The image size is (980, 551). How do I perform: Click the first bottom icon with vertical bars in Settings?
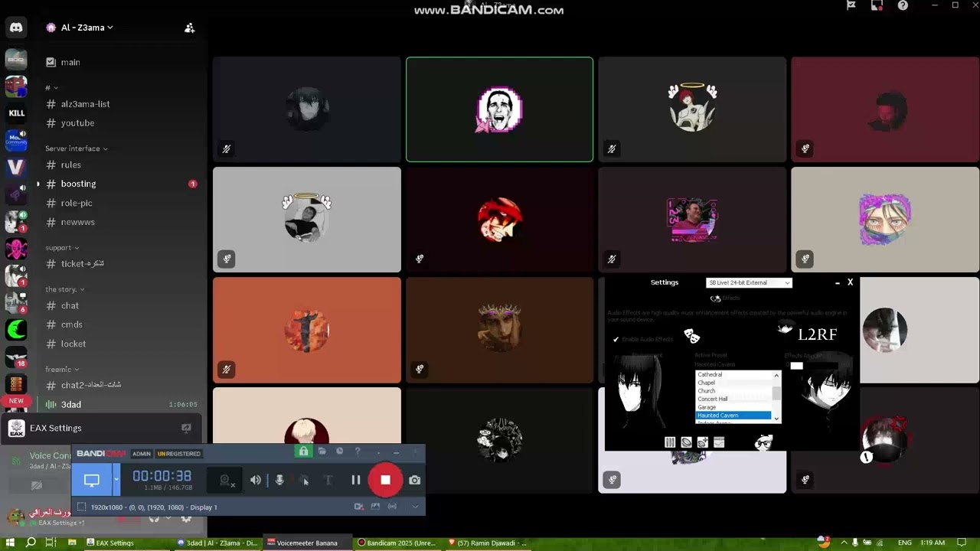(670, 442)
